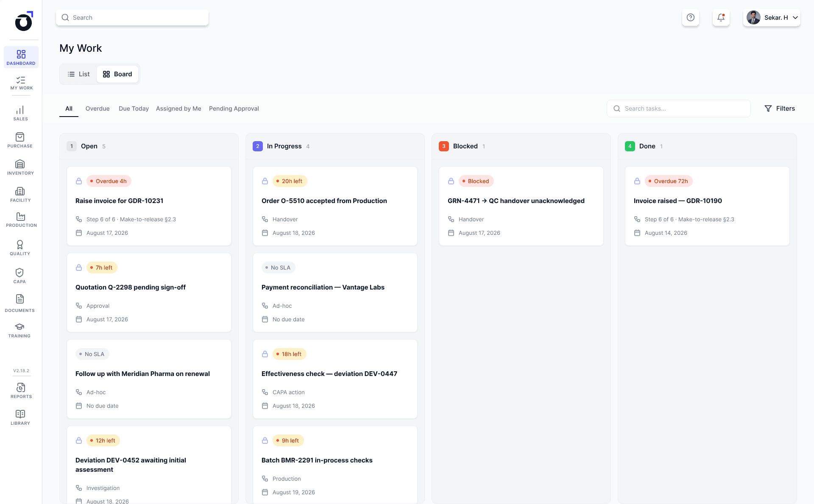Click the lock icon on Overdue 72h card

point(637,181)
